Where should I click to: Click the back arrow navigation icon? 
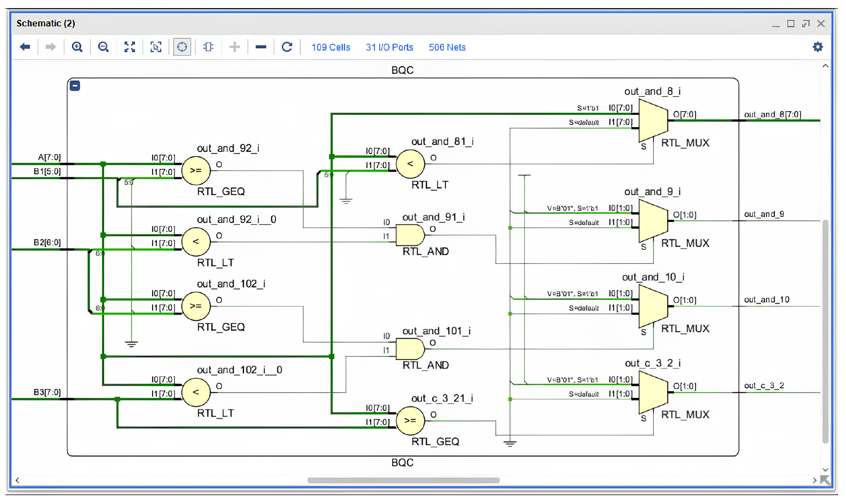click(x=25, y=47)
